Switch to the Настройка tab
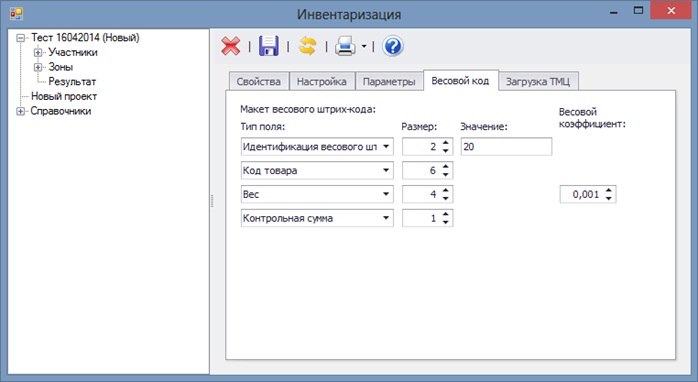Image resolution: width=698 pixels, height=382 pixels. tap(322, 81)
